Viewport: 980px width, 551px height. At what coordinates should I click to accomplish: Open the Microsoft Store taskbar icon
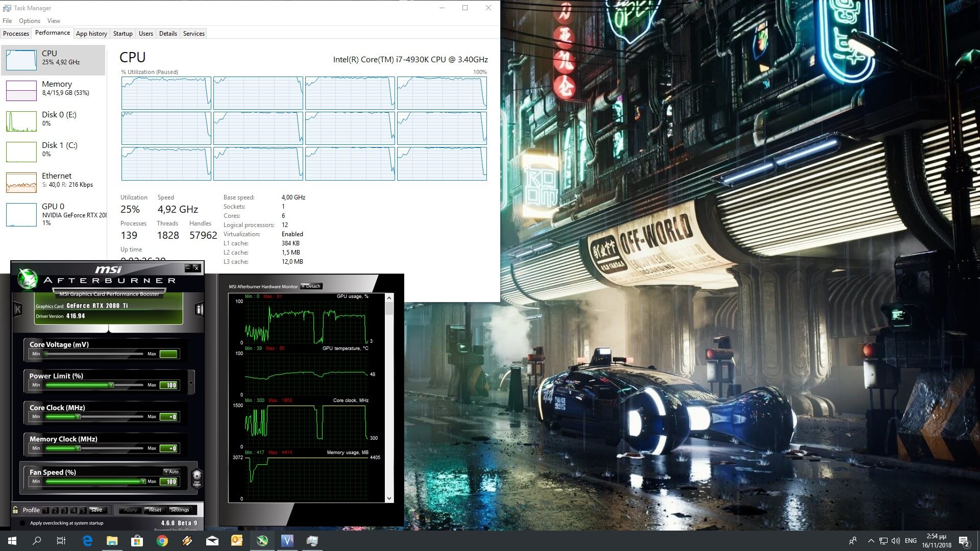pos(137,541)
